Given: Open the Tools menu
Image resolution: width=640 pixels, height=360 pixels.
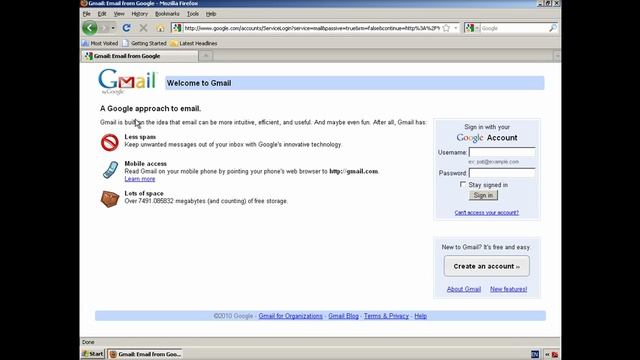Looking at the screenshot, I should click(193, 13).
